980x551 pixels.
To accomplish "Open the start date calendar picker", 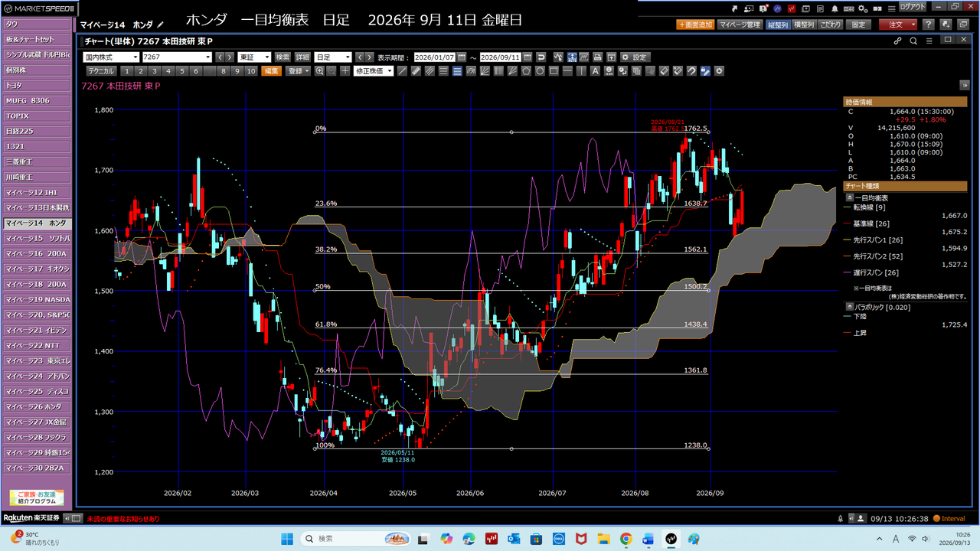I will point(461,57).
